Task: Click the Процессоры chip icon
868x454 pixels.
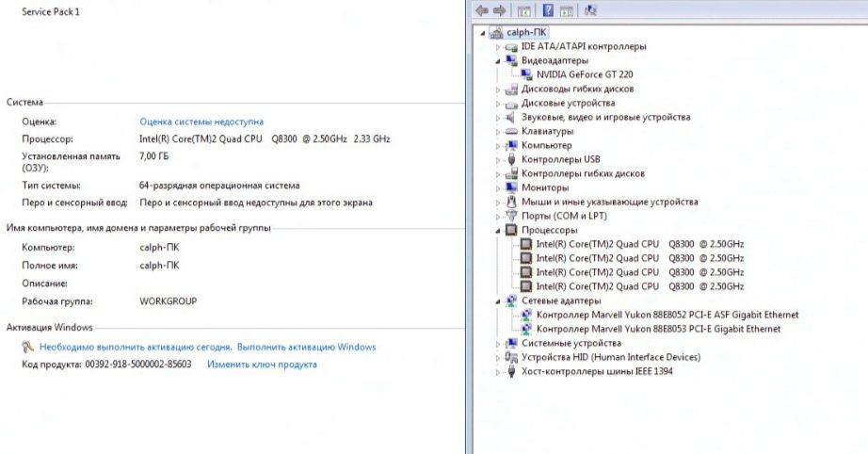Action: point(511,230)
